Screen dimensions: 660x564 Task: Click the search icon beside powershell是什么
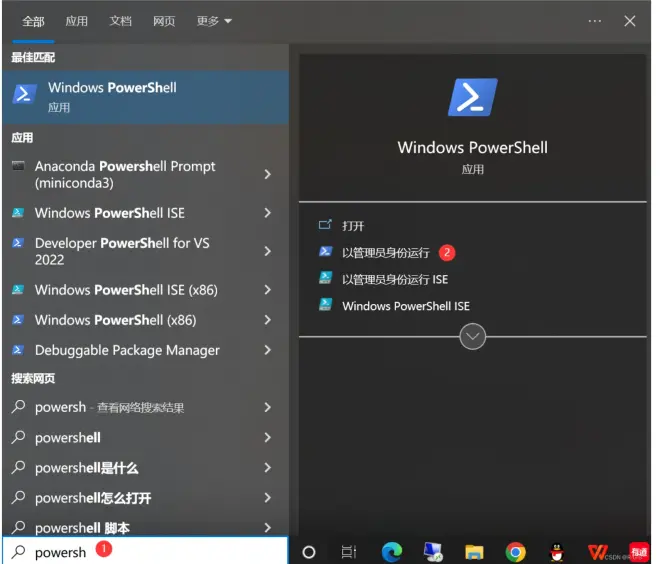(x=19, y=467)
